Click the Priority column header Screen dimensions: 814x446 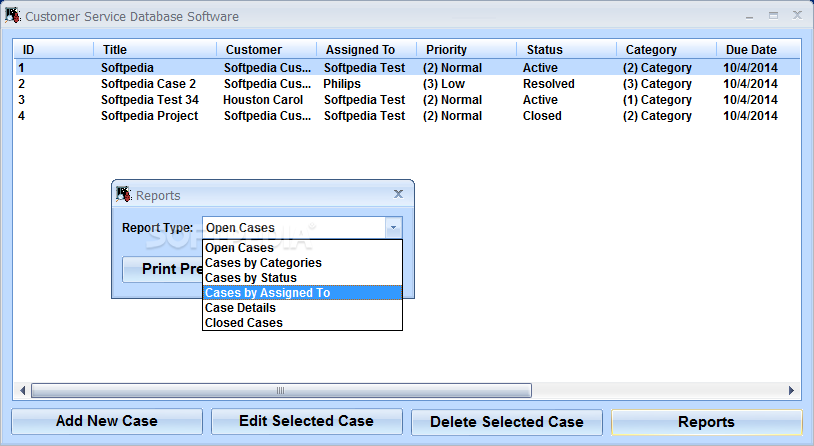pos(467,50)
